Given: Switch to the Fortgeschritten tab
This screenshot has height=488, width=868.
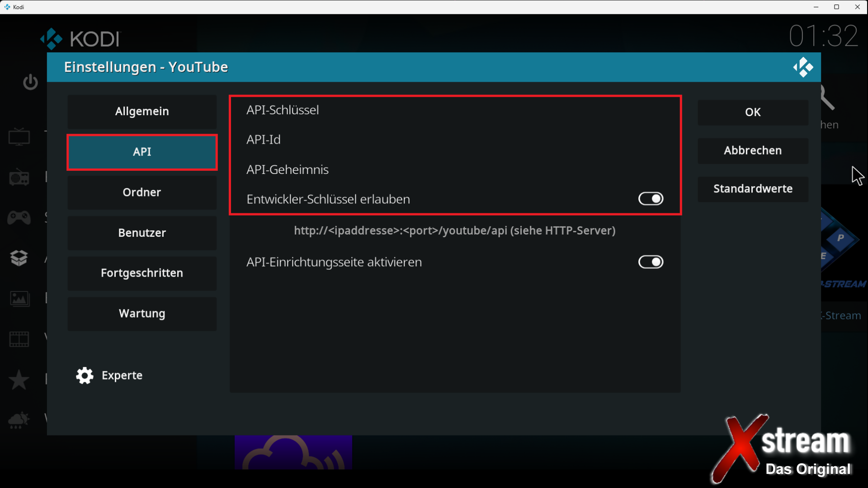Looking at the screenshot, I should click(x=142, y=273).
